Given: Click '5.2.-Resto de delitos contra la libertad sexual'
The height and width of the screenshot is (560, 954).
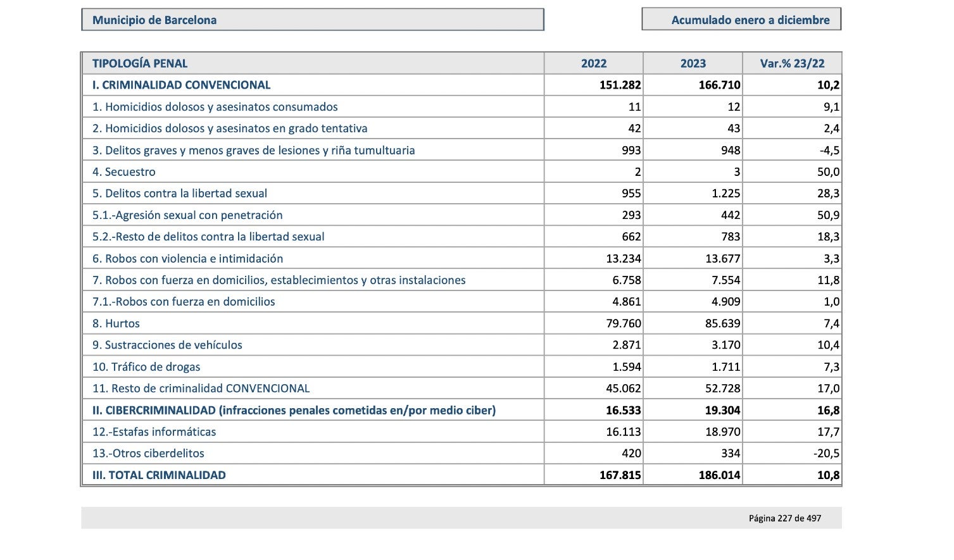Looking at the screenshot, I should (x=208, y=237).
